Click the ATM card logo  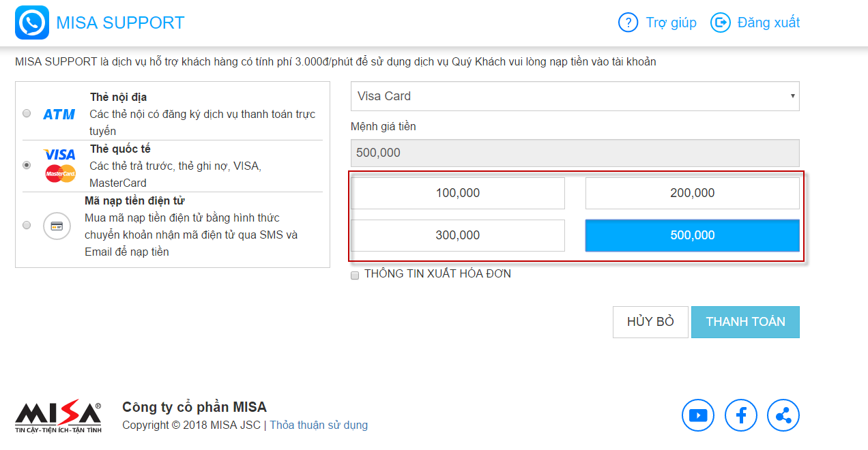click(x=59, y=115)
